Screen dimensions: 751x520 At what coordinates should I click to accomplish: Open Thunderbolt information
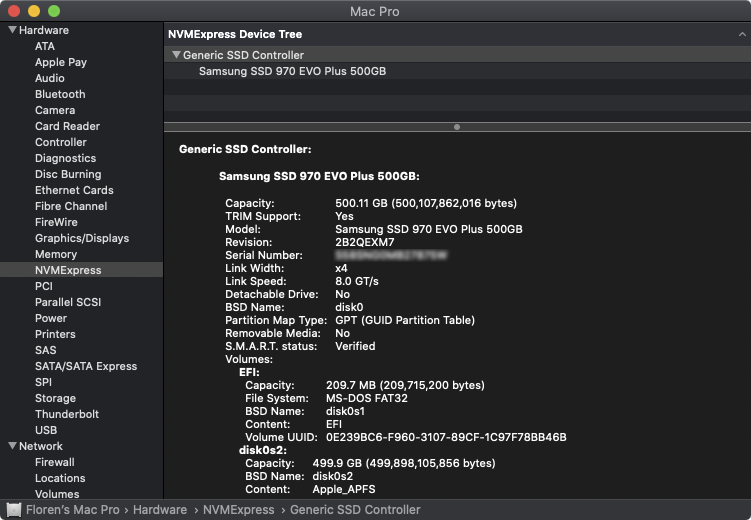[67, 414]
